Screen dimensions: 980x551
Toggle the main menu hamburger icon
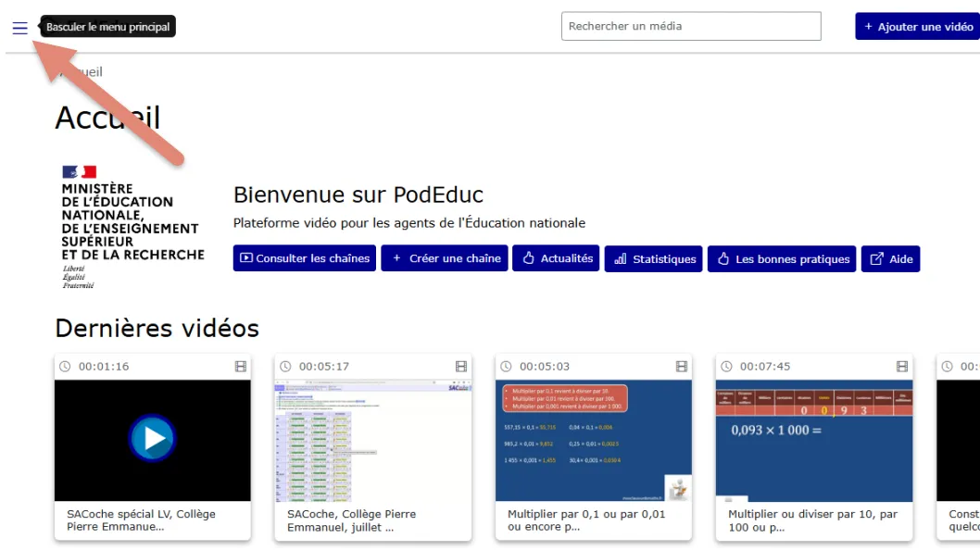tap(20, 28)
